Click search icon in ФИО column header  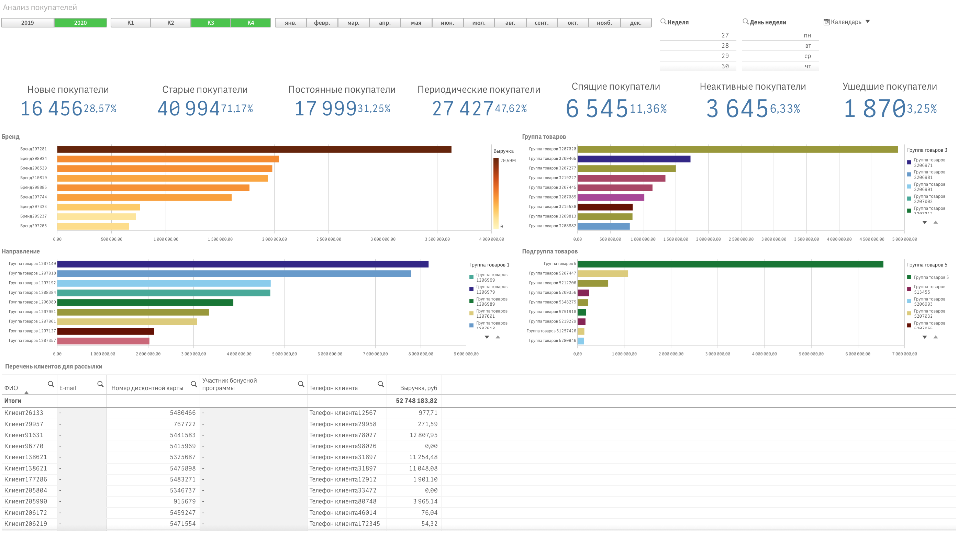51,384
